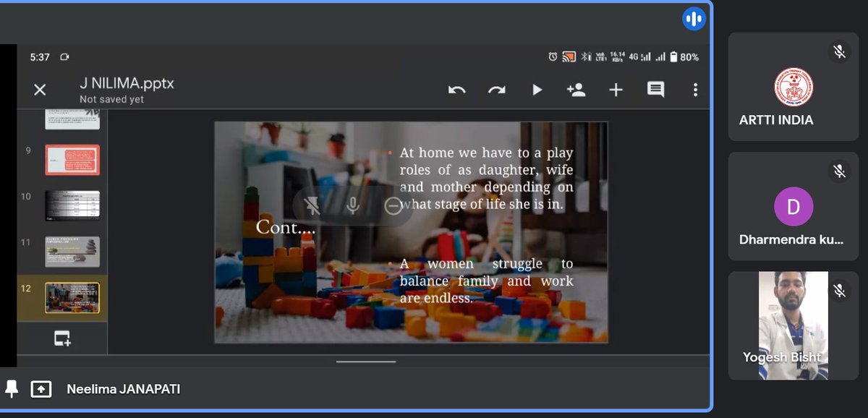Tap the speaker notes handle bar
This screenshot has width=868, height=418.
(366, 361)
